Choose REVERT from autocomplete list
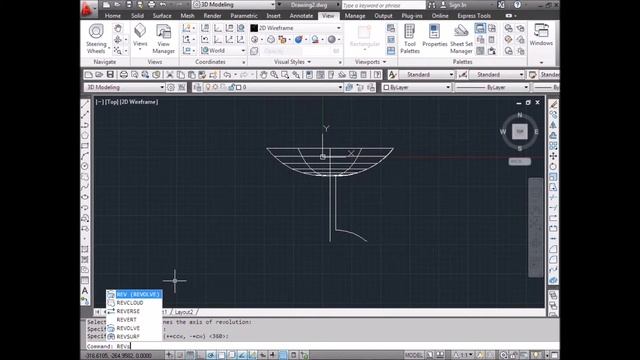The image size is (640, 360). (134, 320)
